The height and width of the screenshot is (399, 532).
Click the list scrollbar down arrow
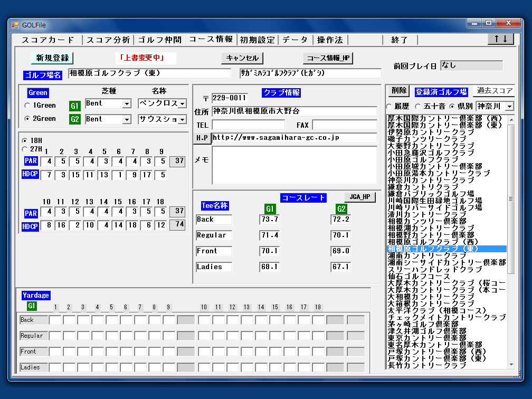[510, 364]
